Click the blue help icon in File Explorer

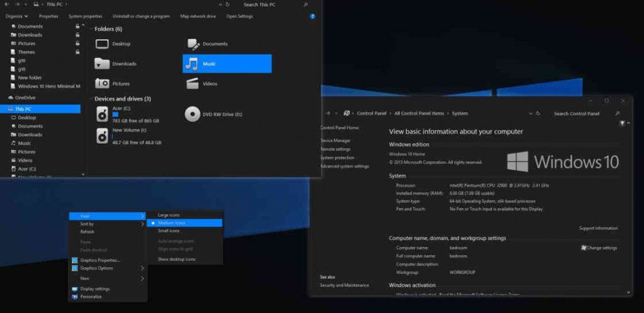(312, 16)
